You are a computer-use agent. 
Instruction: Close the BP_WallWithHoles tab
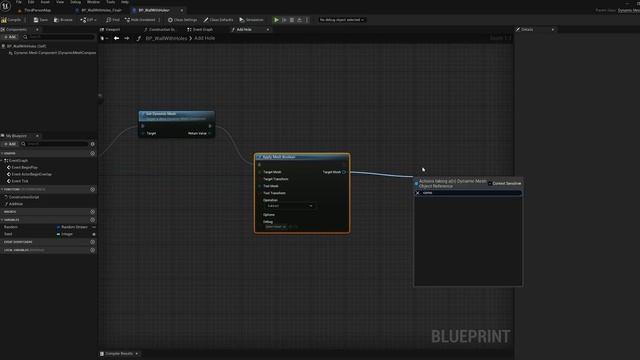[x=182, y=10]
